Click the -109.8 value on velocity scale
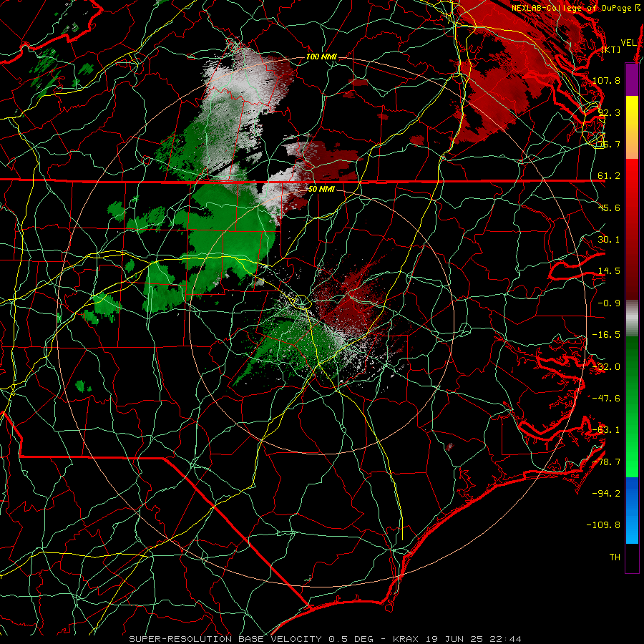Image resolution: width=644 pixels, height=644 pixels. (x=604, y=525)
